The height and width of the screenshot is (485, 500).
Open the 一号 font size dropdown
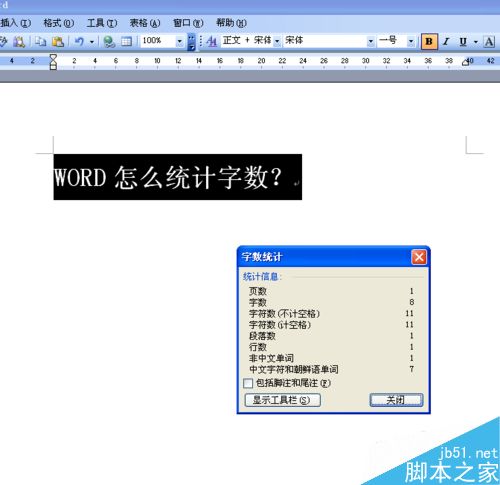[411, 41]
